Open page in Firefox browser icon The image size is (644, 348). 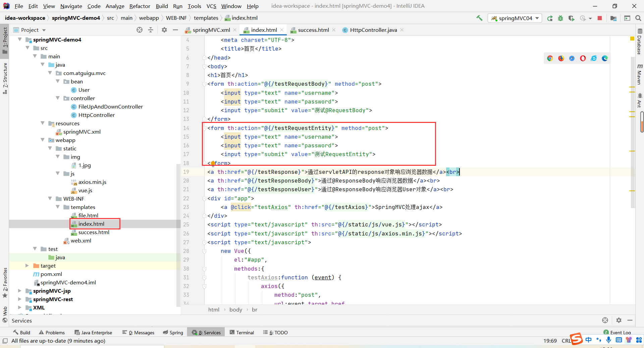(561, 58)
